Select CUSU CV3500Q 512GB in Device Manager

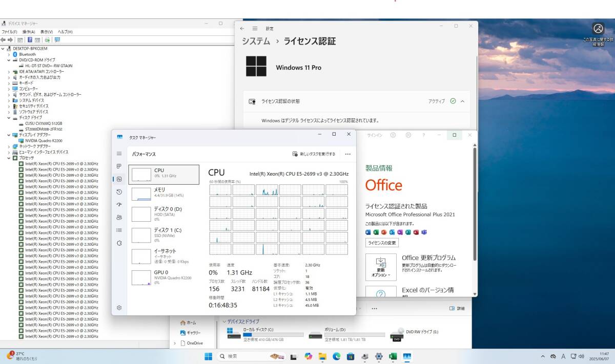pos(44,123)
